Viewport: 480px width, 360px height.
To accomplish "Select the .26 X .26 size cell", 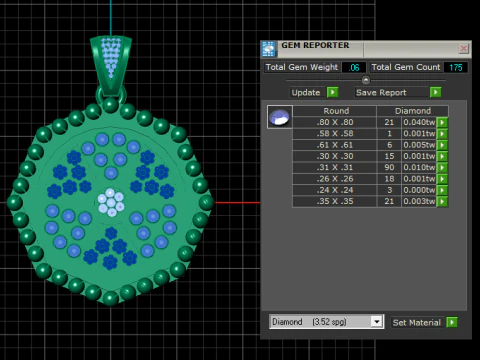I will 335,179.
